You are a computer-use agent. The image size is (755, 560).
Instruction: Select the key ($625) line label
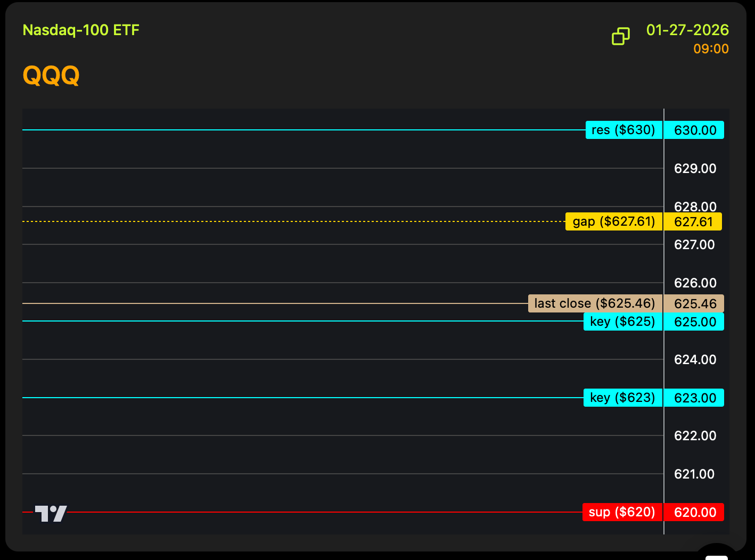(622, 322)
